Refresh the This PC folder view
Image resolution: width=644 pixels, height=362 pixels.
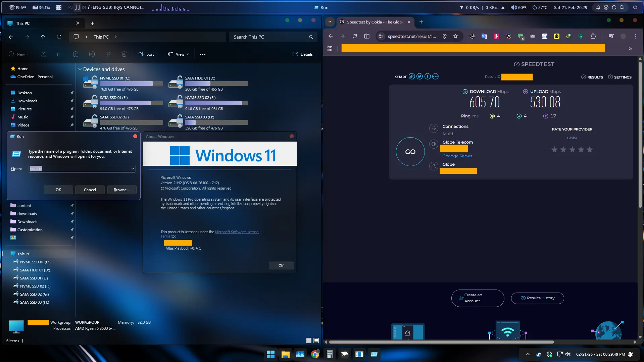(59, 37)
